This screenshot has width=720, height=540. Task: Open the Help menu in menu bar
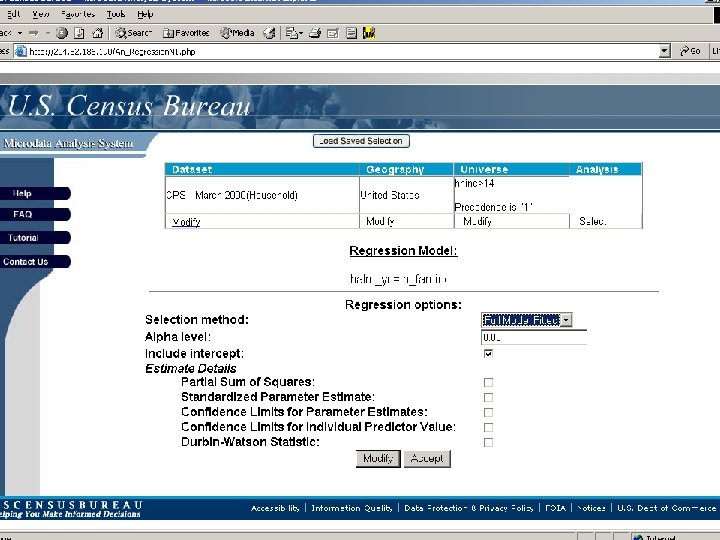click(145, 14)
